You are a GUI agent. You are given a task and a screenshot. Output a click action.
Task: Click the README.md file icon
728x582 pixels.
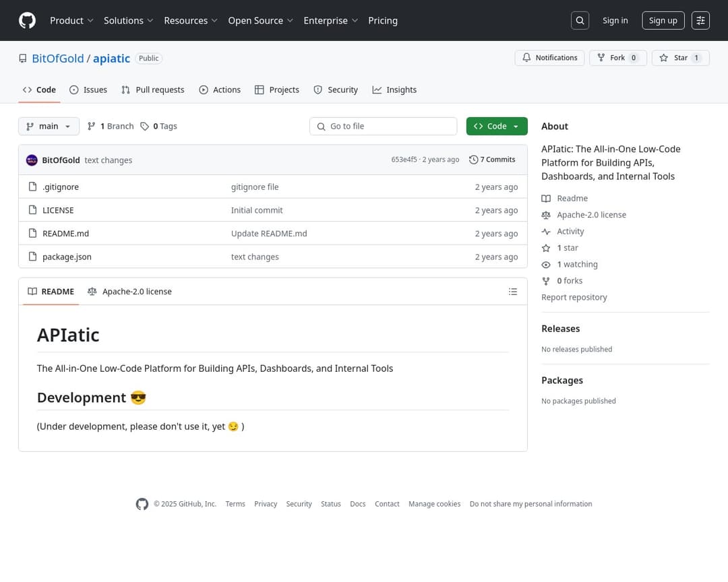point(32,233)
